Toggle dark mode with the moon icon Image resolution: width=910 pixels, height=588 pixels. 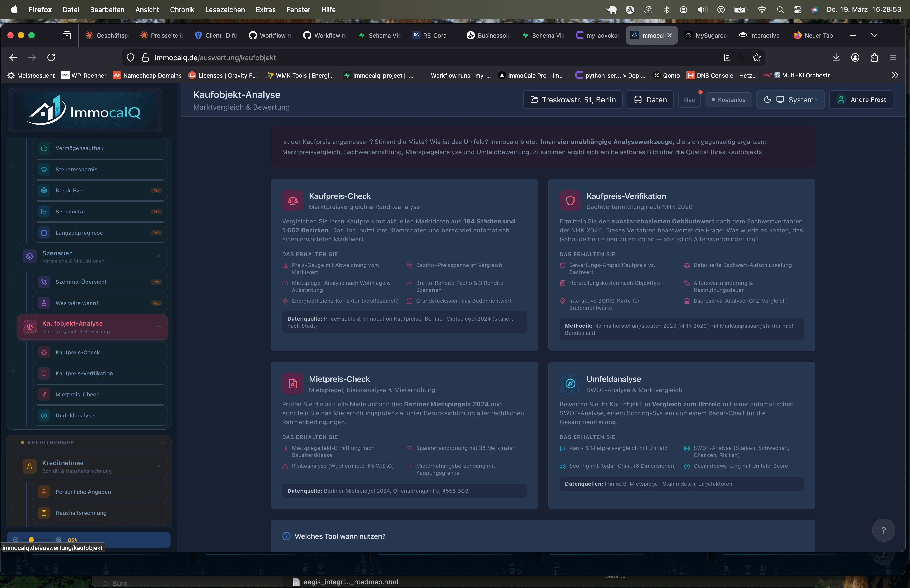767,100
